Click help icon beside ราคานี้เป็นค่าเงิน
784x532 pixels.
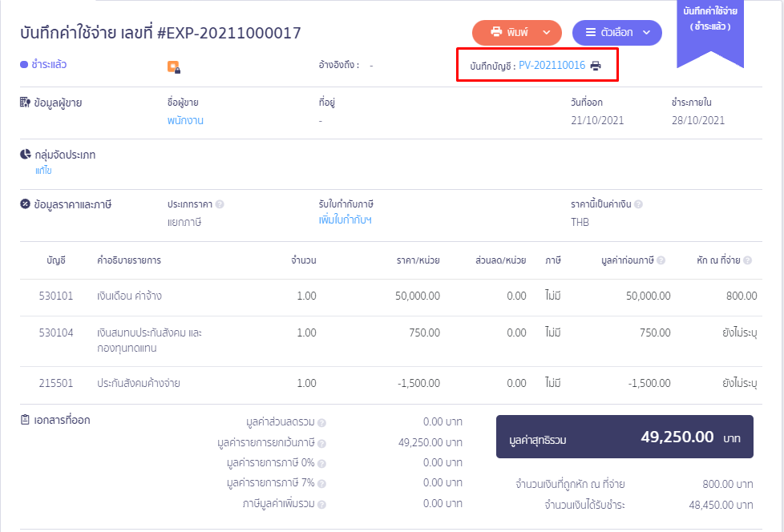coord(638,204)
